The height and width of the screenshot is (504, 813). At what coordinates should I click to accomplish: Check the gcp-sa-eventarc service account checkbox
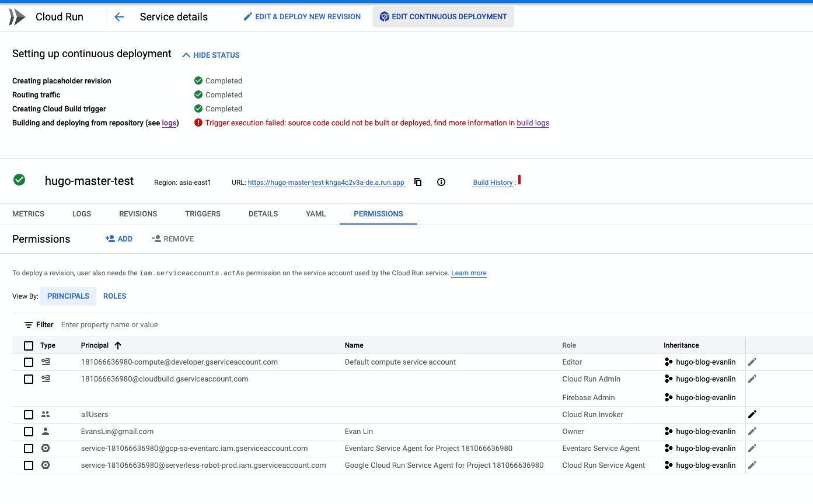tap(29, 449)
